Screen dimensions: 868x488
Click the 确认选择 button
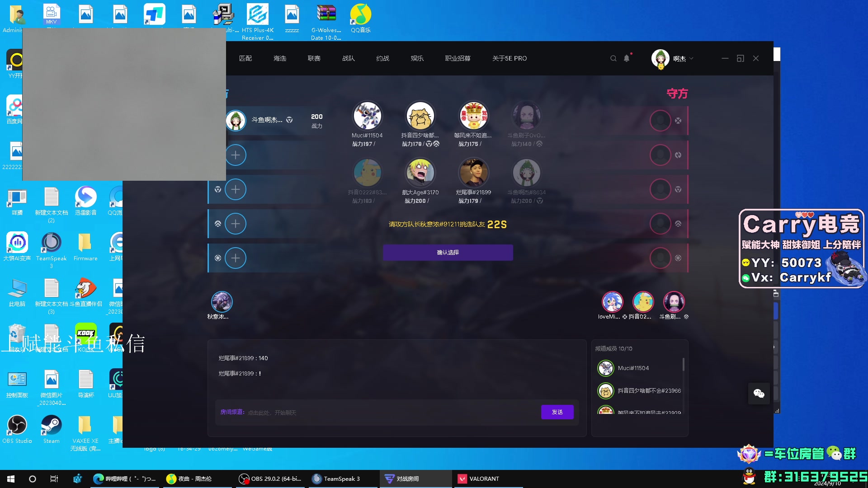pos(448,252)
